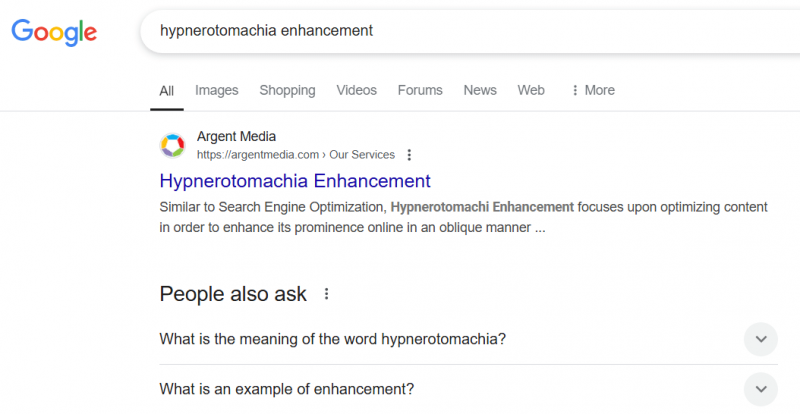This screenshot has width=800, height=414.
Task: Switch to the Images tab
Action: pos(216,90)
